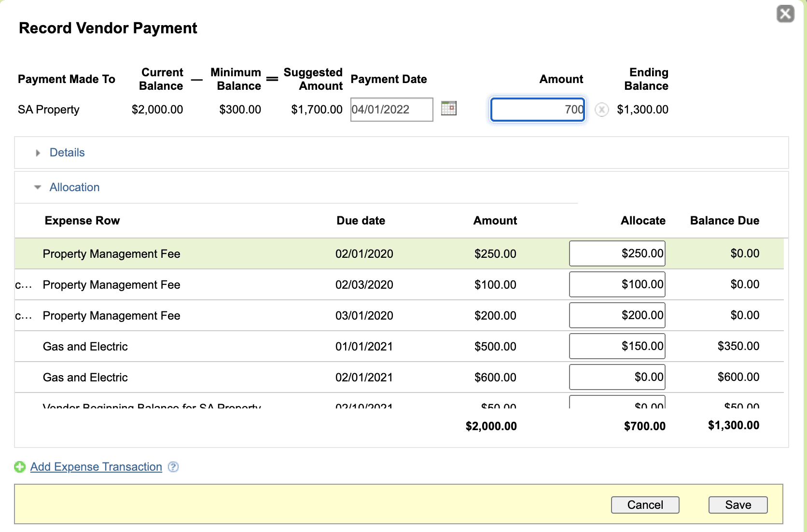The image size is (807, 532).
Task: Edit the $200.00 allocation for 03/01/2020
Action: (x=617, y=315)
